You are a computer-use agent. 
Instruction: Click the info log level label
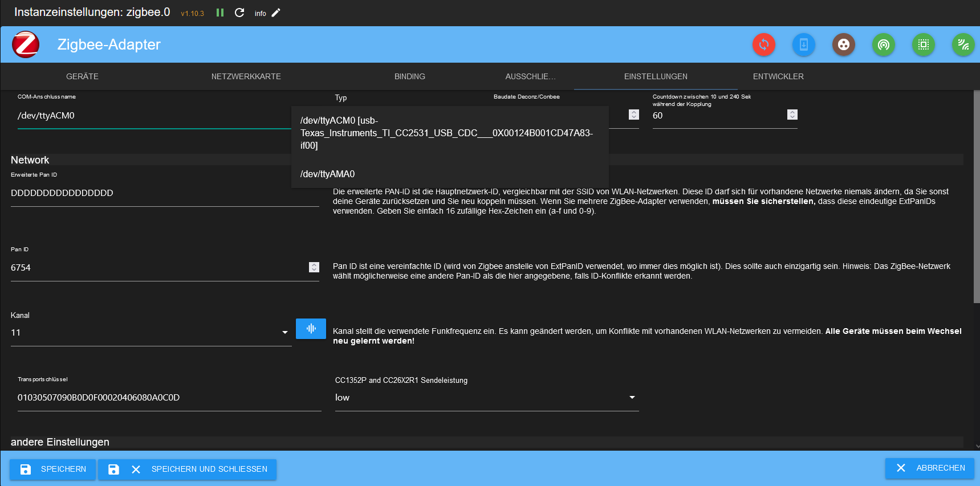tap(261, 14)
